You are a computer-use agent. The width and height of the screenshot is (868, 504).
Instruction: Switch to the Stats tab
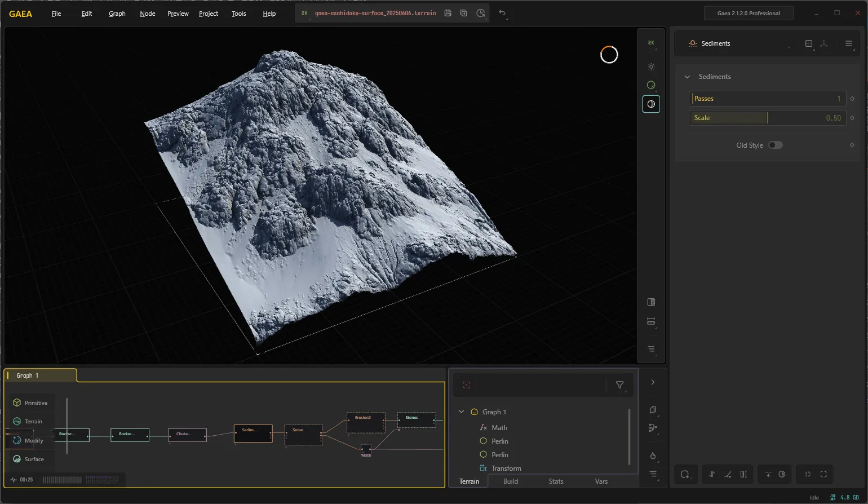(556, 481)
